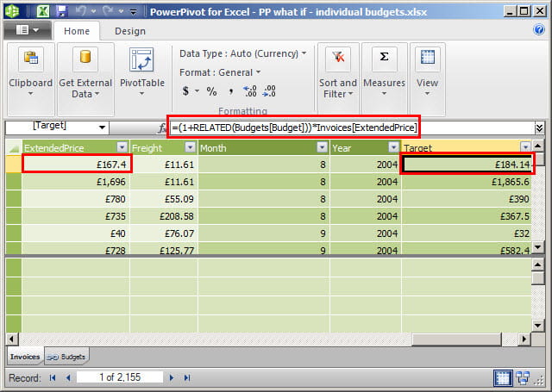Open the PowerPivot file menu button
This screenshot has width=552, height=392.
pyautogui.click(x=28, y=30)
